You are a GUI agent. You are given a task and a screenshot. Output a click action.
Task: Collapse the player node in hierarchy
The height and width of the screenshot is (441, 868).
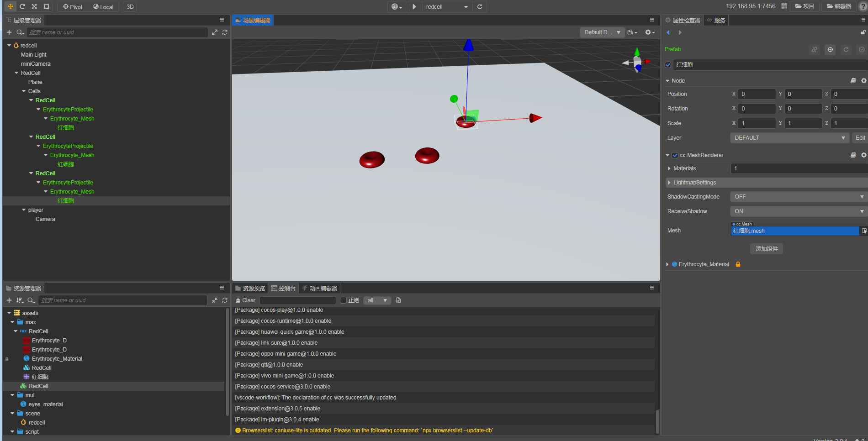point(24,210)
